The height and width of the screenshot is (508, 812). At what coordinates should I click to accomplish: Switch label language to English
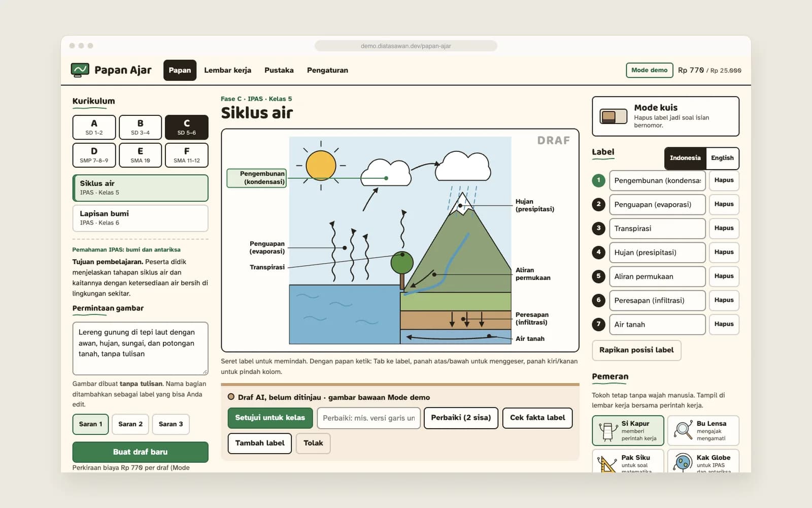(722, 158)
